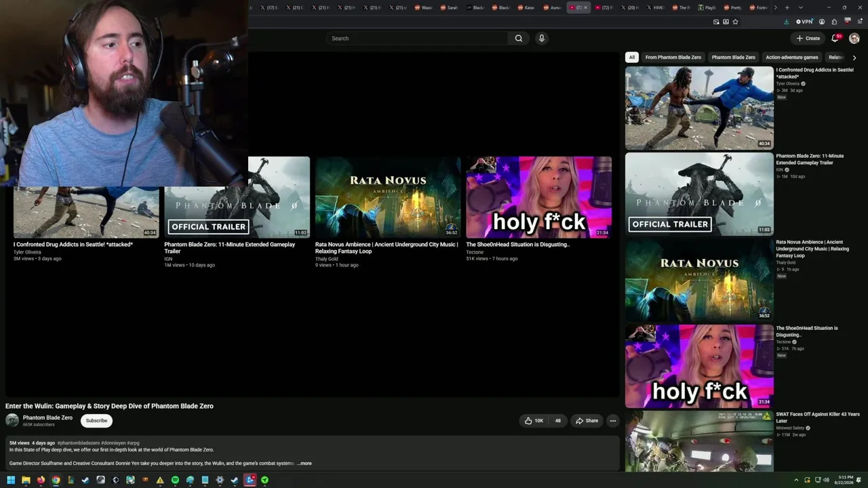This screenshot has width=868, height=488.
Task: Select the 'Phantom Blade Zero' filter chip
Action: point(733,58)
